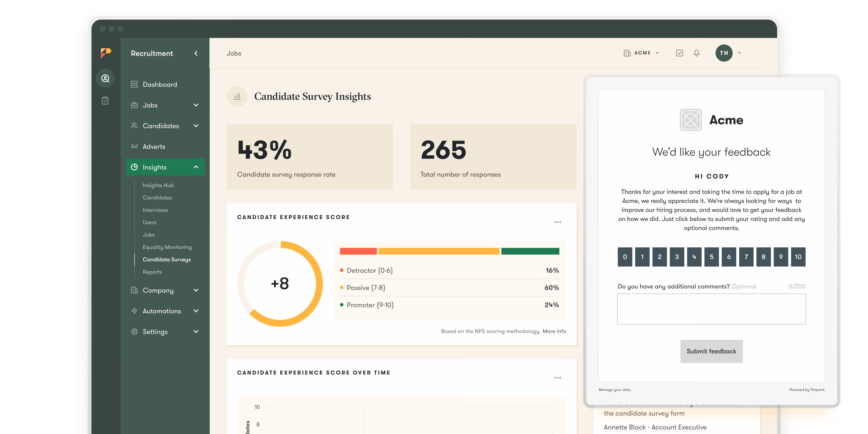The height and width of the screenshot is (434, 868).
Task: Select rating 6 in the survey
Action: [x=729, y=257]
